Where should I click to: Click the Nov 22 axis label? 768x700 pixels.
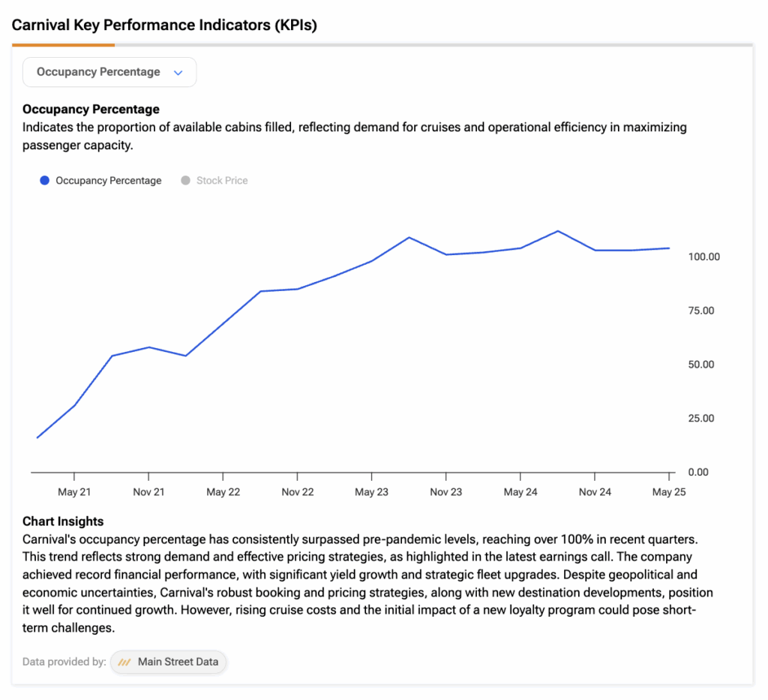(297, 492)
